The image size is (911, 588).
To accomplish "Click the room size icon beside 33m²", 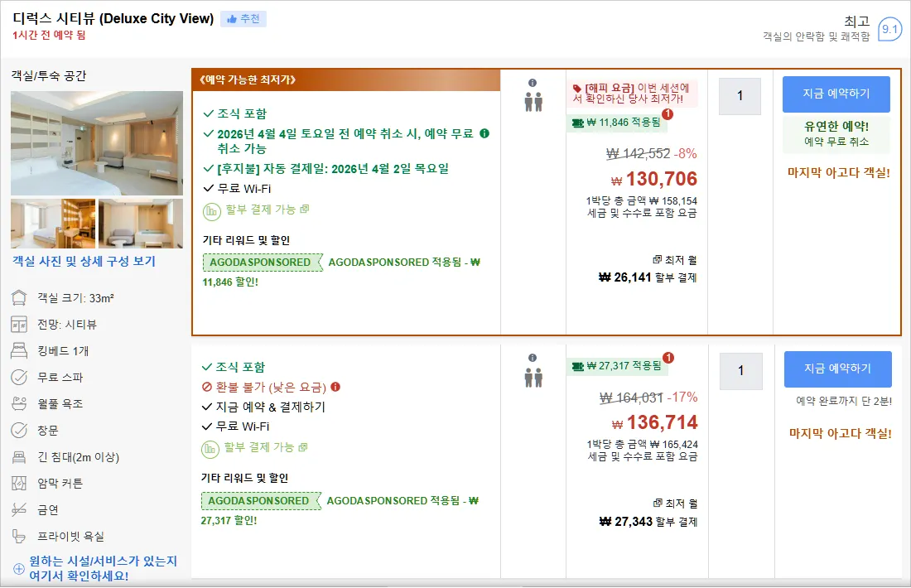I will pyautogui.click(x=19, y=298).
